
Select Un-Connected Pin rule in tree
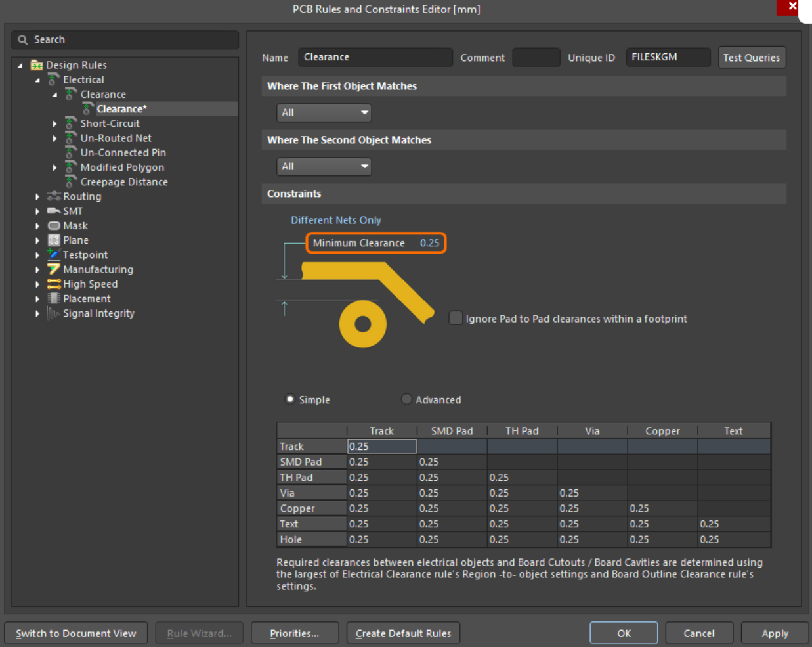tap(123, 152)
